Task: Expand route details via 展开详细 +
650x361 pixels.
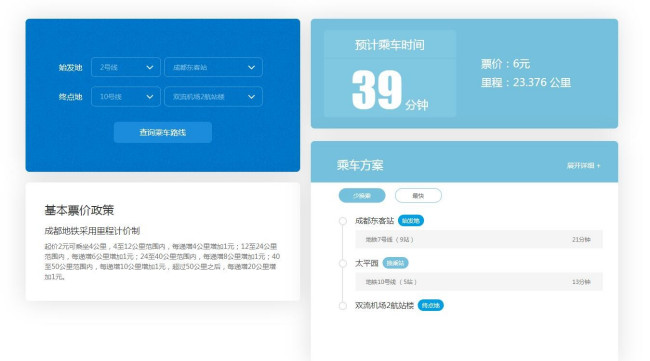Action: [x=583, y=165]
